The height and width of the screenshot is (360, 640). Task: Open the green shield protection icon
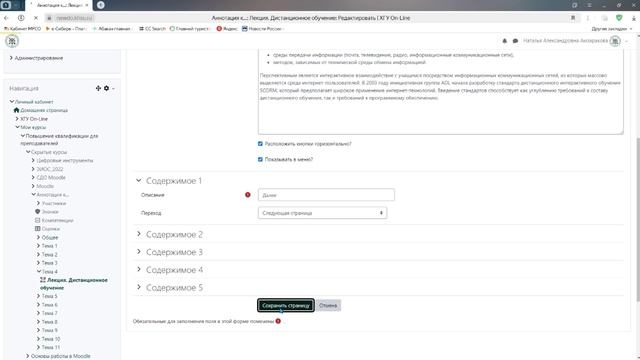pyautogui.click(x=619, y=18)
